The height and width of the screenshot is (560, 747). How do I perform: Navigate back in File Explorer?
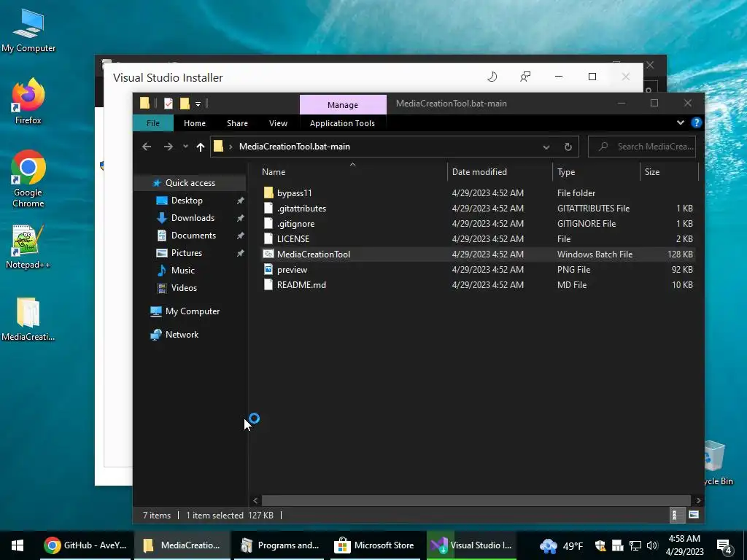point(147,147)
